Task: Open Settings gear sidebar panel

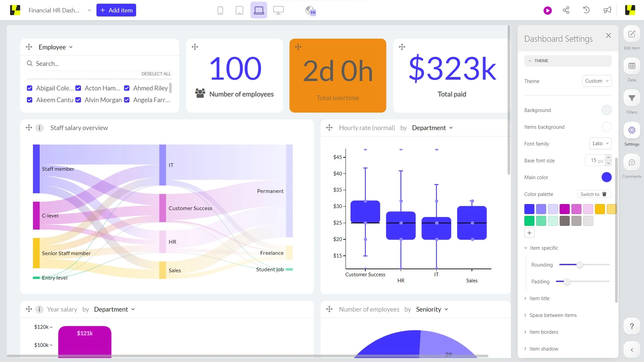Action: (632, 130)
